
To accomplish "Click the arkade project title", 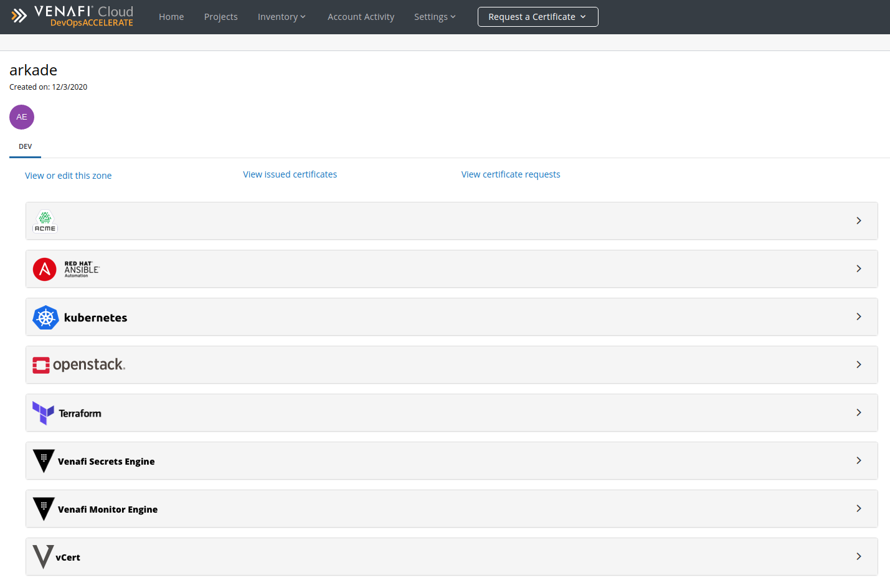I will click(34, 70).
